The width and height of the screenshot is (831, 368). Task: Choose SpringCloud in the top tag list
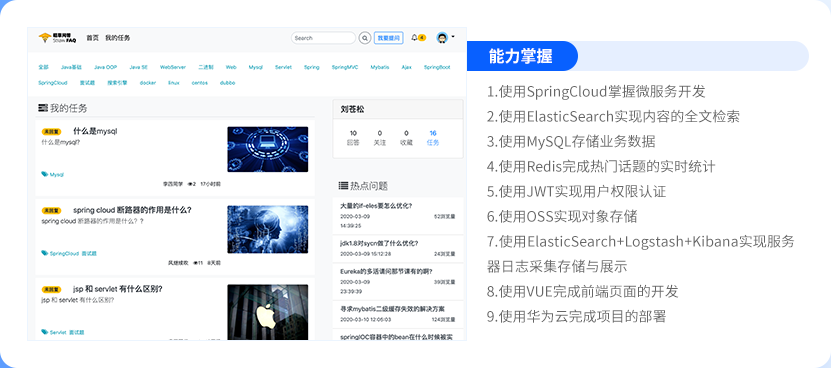click(x=52, y=83)
